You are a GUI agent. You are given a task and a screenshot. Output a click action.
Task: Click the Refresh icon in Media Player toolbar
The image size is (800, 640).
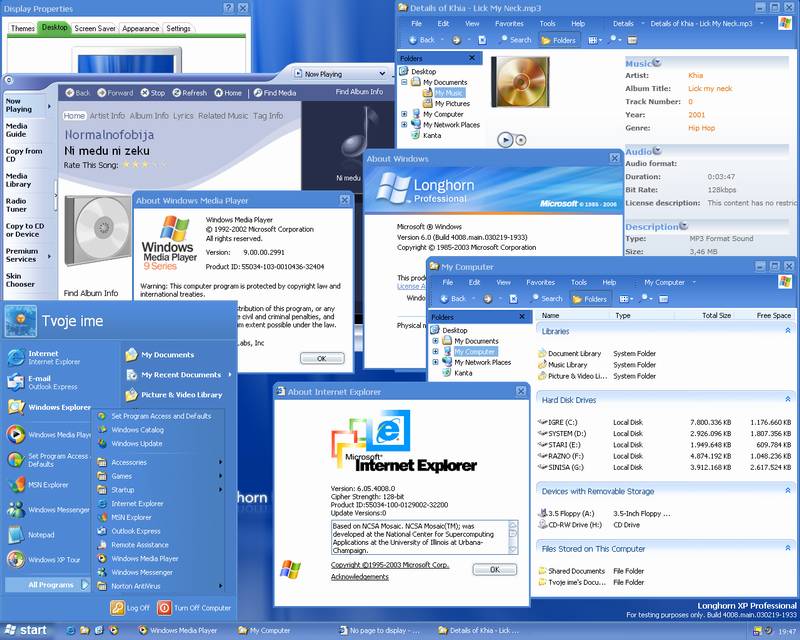pos(175,93)
